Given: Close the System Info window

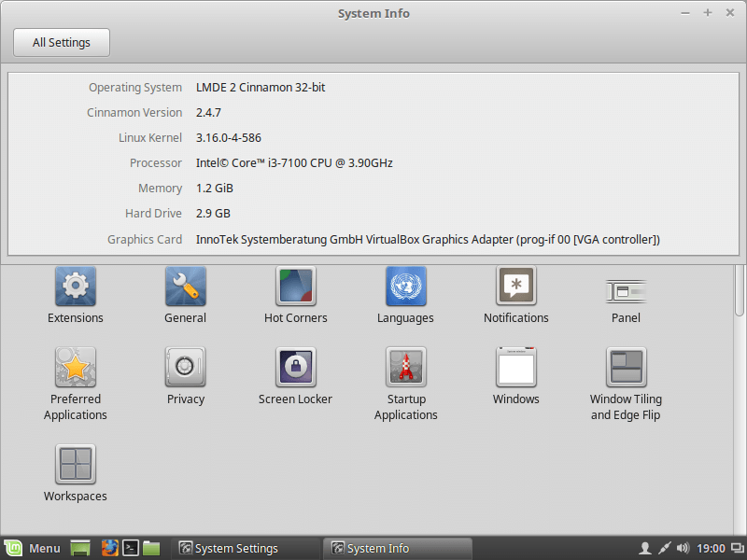Looking at the screenshot, I should pyautogui.click(x=730, y=13).
